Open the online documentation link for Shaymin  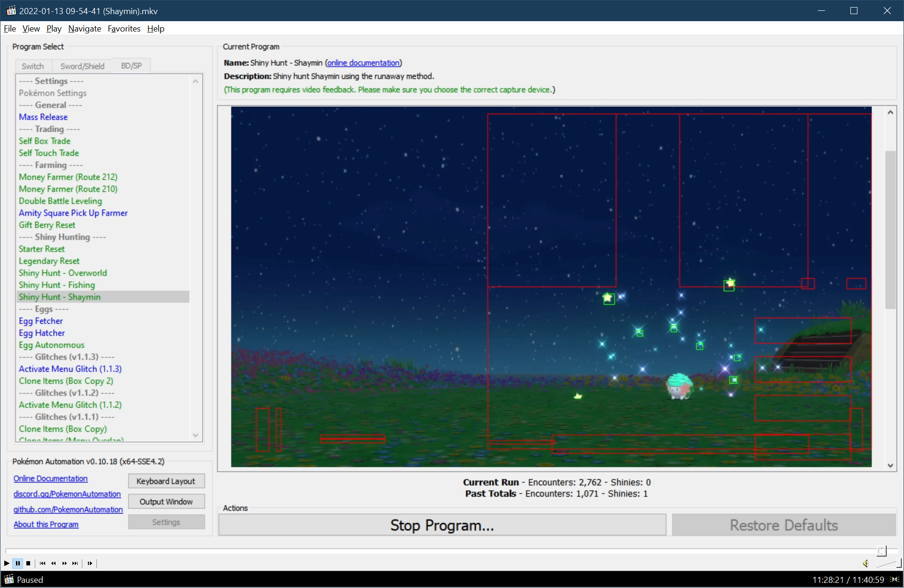click(363, 63)
